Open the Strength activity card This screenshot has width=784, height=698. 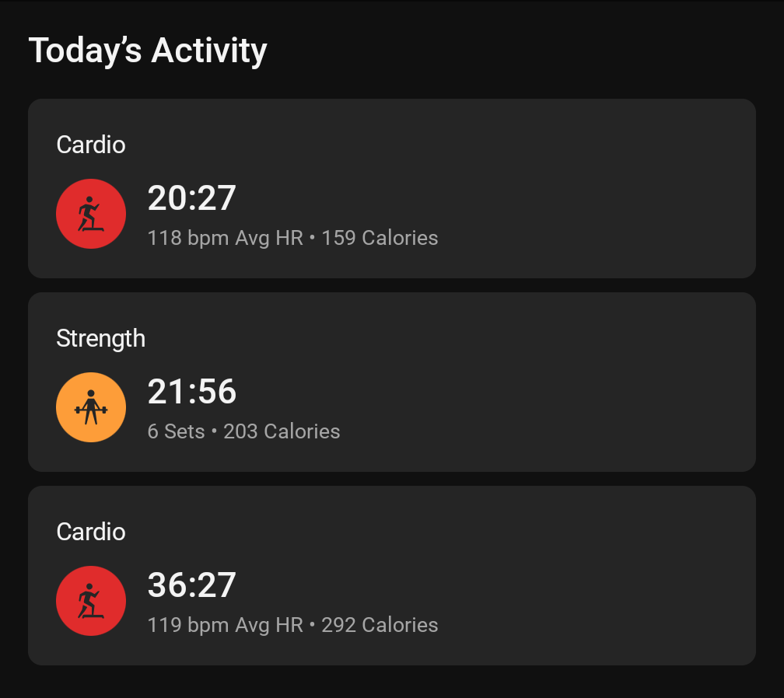coord(391,382)
